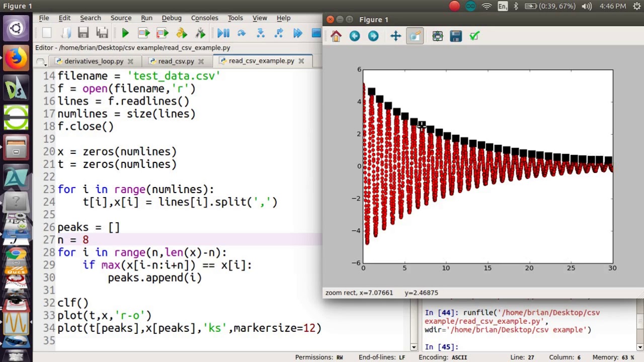Click the debugger Step over icon
The image size is (644, 362).
242,34
